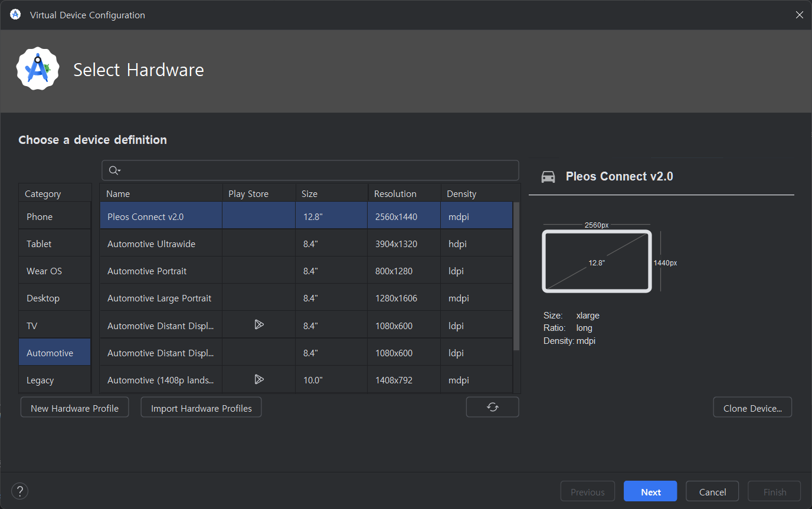Open the Wear OS category
Viewport: 812px width, 509px height.
55,271
